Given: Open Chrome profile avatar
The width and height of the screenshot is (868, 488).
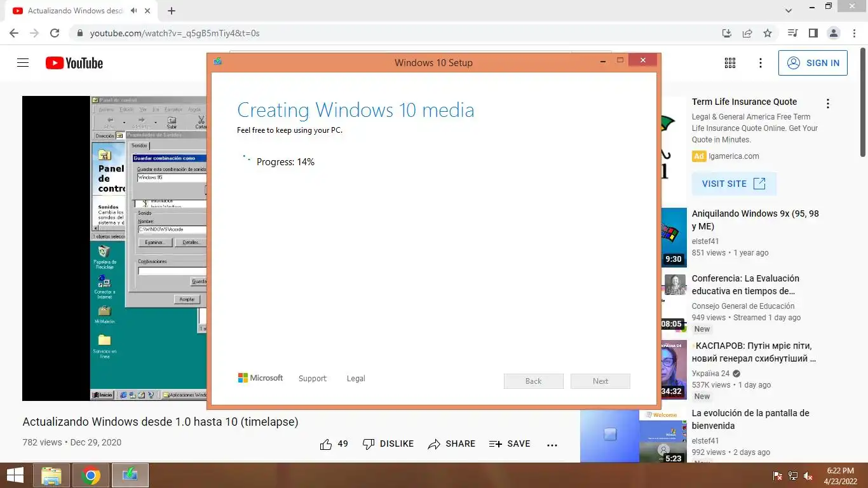Looking at the screenshot, I should (833, 33).
